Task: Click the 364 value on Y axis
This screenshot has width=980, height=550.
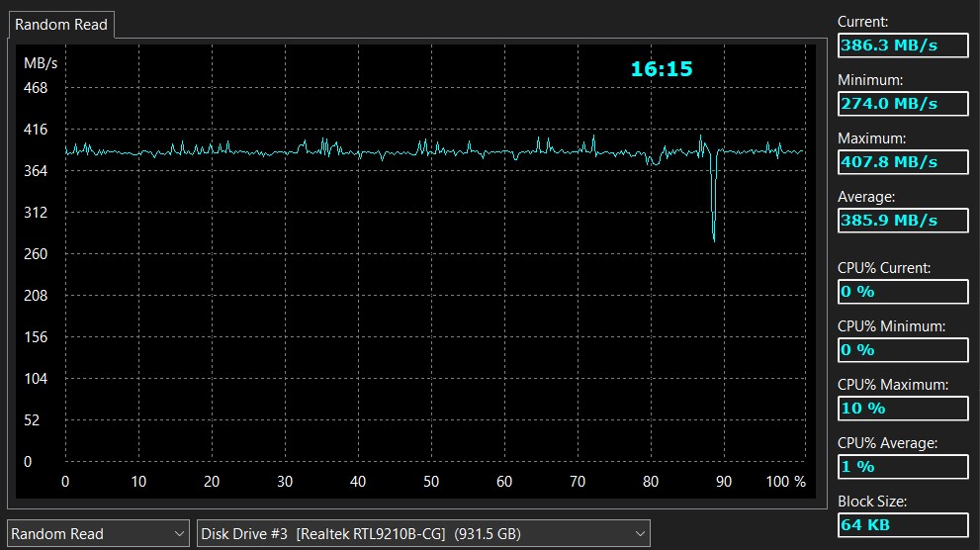Action: click(x=36, y=171)
